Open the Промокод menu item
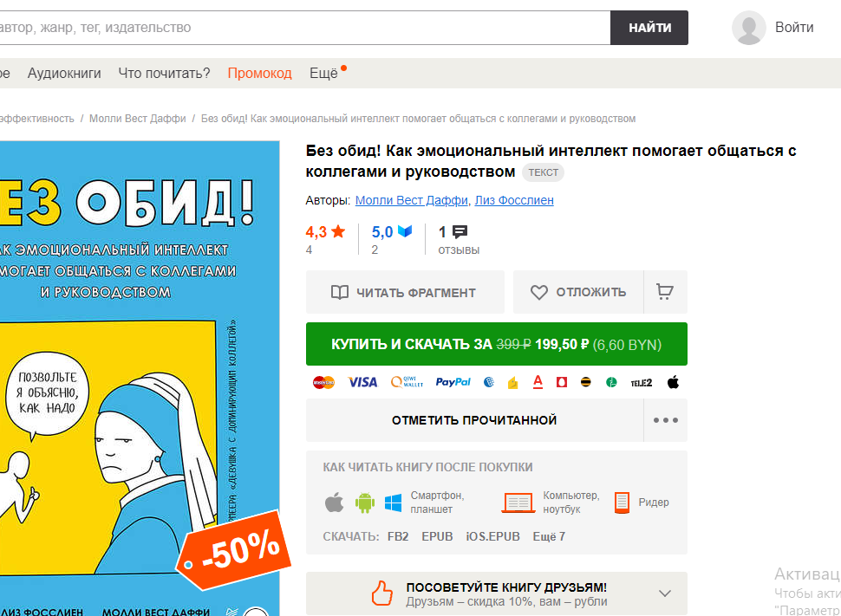The width and height of the screenshot is (841, 616). [259, 73]
